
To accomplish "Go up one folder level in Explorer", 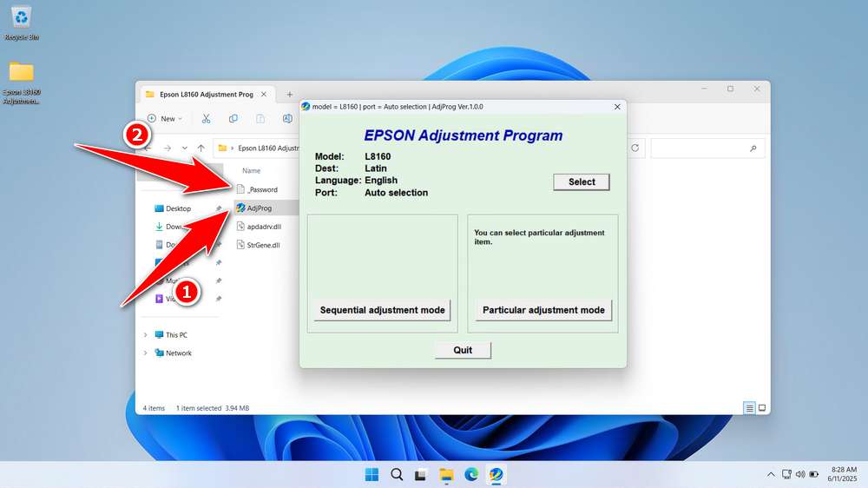I will click(201, 148).
